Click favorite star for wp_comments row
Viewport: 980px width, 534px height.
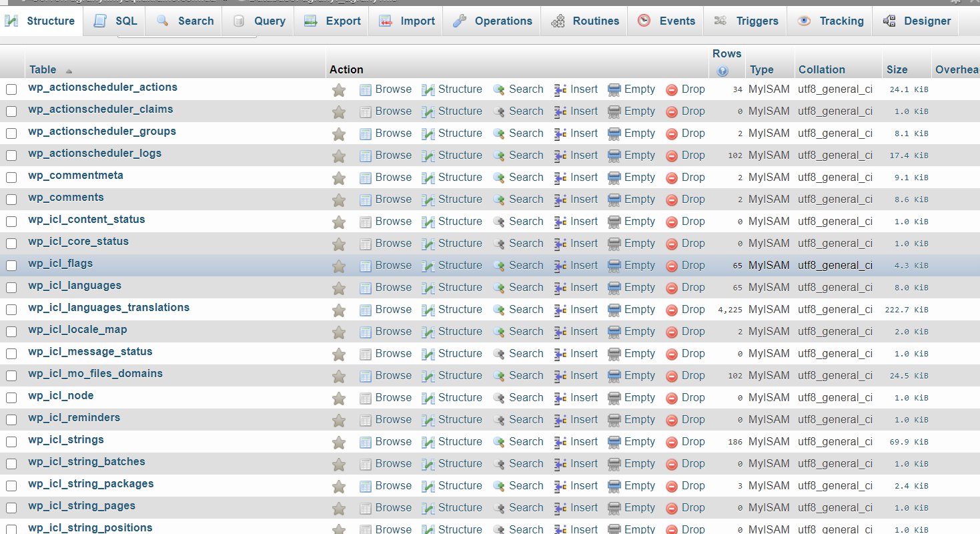click(339, 200)
